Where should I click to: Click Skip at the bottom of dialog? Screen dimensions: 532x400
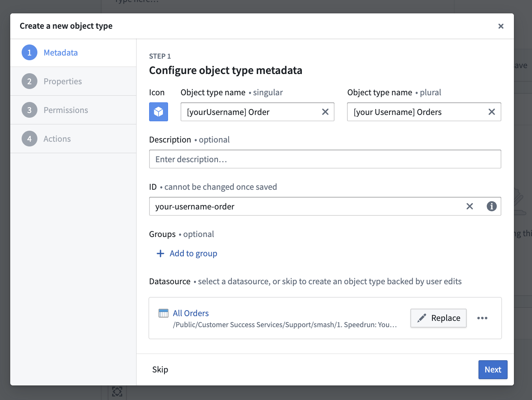pyautogui.click(x=160, y=370)
